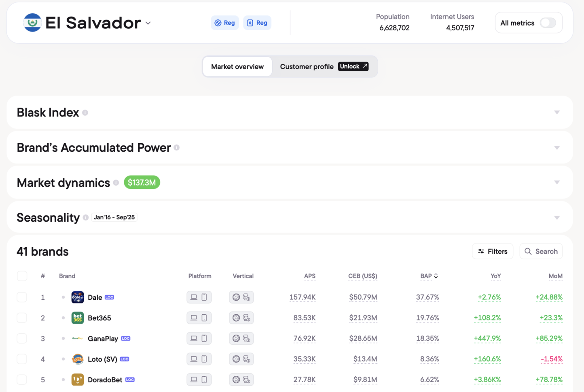The image size is (584, 392).
Task: Open the El Salvador country dropdown
Action: (148, 23)
